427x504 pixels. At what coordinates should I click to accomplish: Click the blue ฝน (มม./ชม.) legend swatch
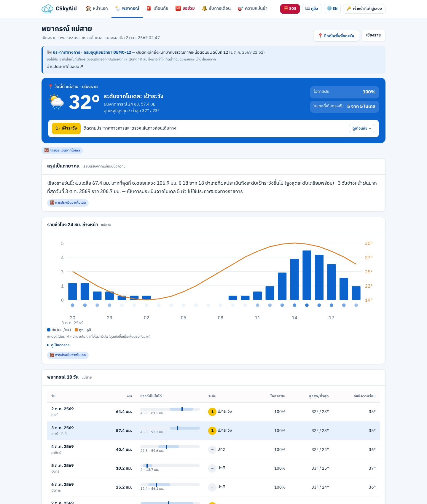pos(49,330)
